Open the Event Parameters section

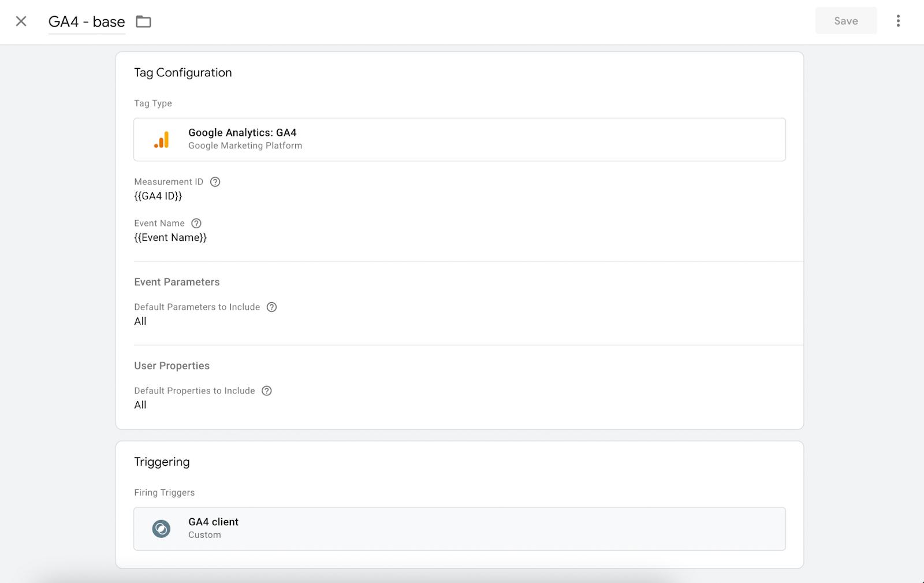click(x=177, y=282)
